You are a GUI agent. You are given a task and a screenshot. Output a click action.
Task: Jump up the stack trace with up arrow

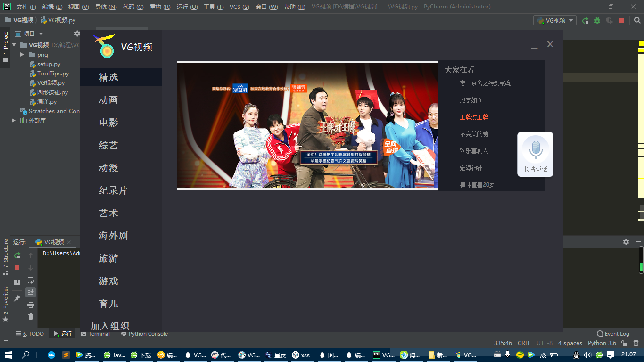[x=31, y=255]
